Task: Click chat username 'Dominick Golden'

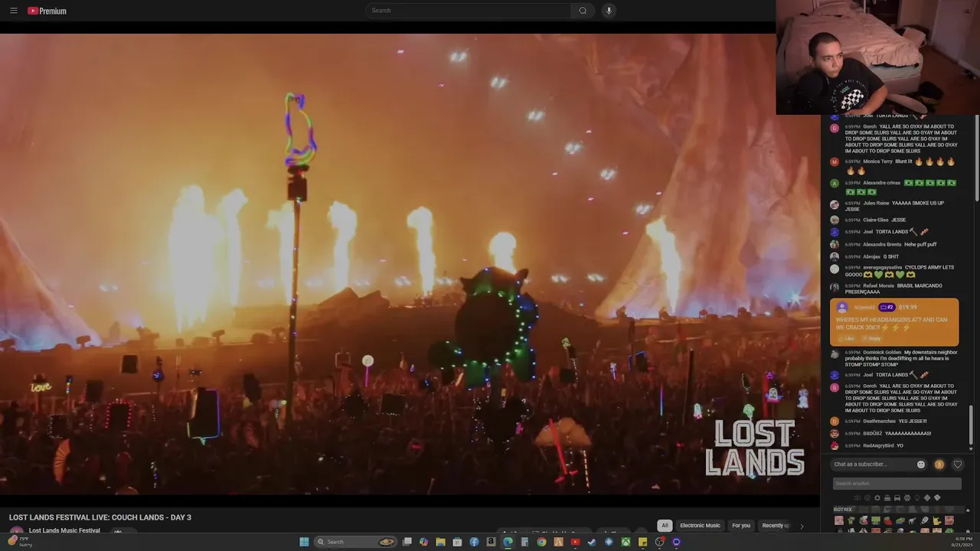Action: [882, 353]
